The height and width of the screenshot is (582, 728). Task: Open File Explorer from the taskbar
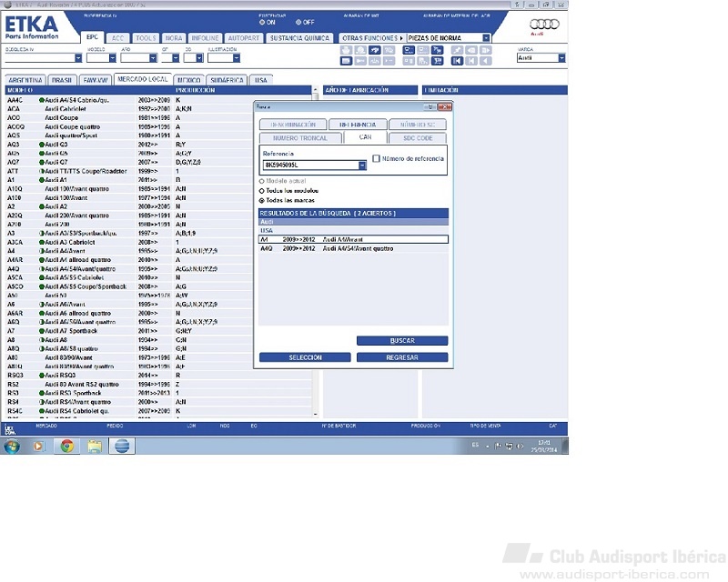95,446
